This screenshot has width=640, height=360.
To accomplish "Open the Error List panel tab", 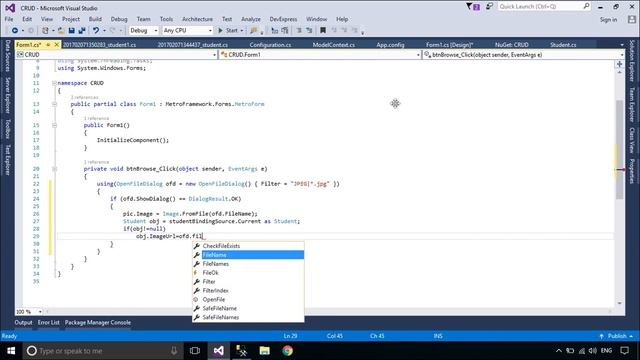I will coord(49,322).
